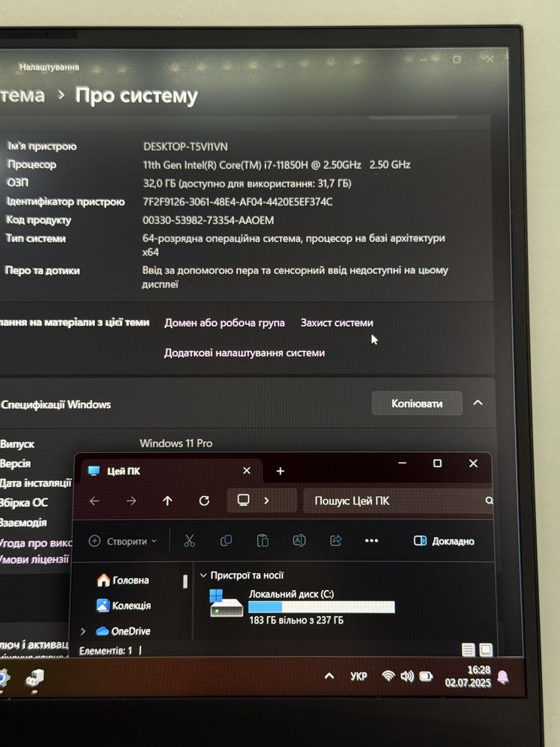
Task: Open the three-dots more options menu
Action: click(371, 541)
